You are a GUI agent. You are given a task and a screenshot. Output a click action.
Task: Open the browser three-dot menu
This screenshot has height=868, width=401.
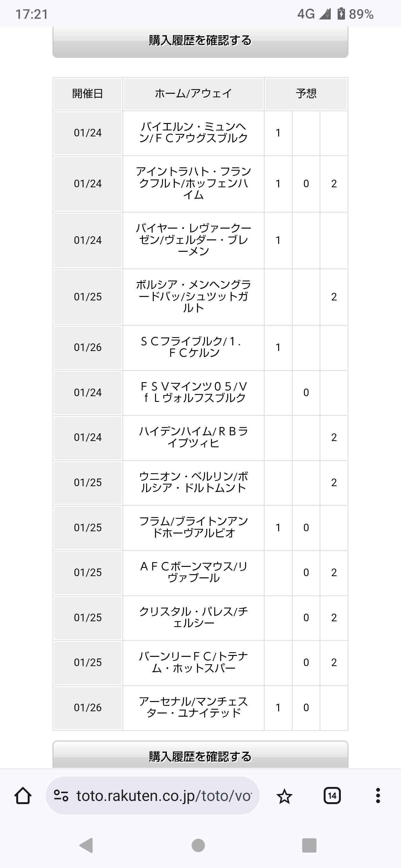378,796
